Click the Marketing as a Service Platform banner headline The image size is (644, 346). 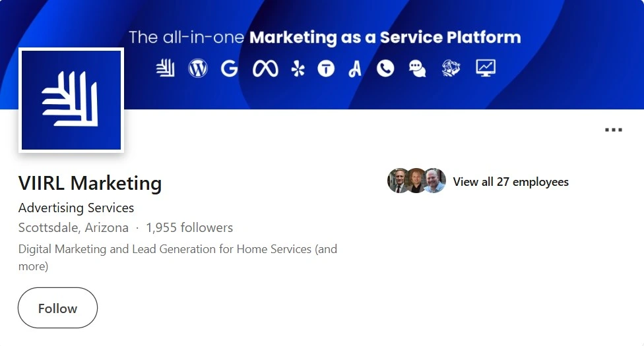pos(385,38)
